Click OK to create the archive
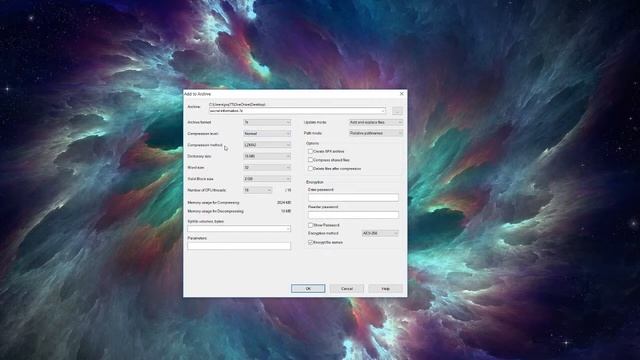640x360 pixels. [308, 289]
